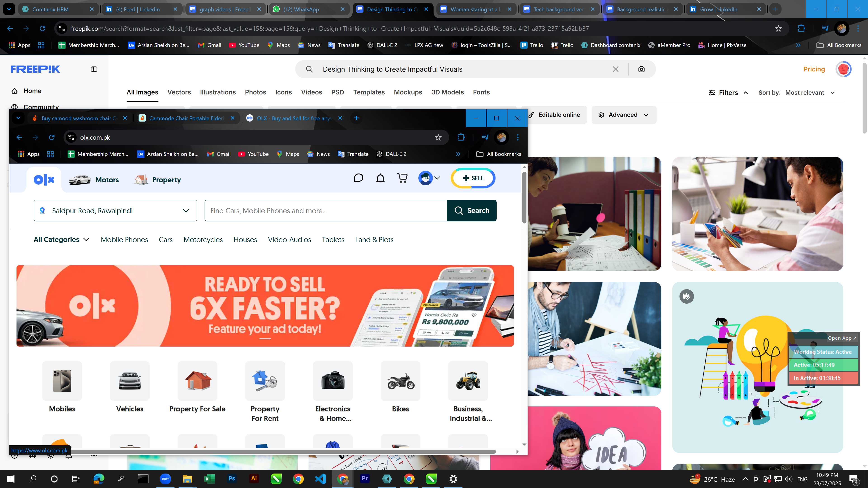The image size is (868, 488).
Task: Open the Windows Start menu
Action: pos(11,479)
